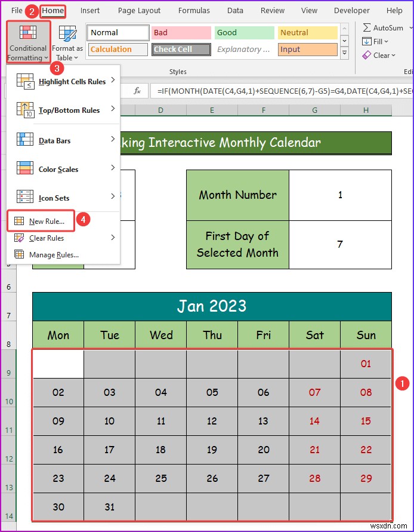414x532 pixels.
Task: Apply the Calculation cell style
Action: point(118,49)
